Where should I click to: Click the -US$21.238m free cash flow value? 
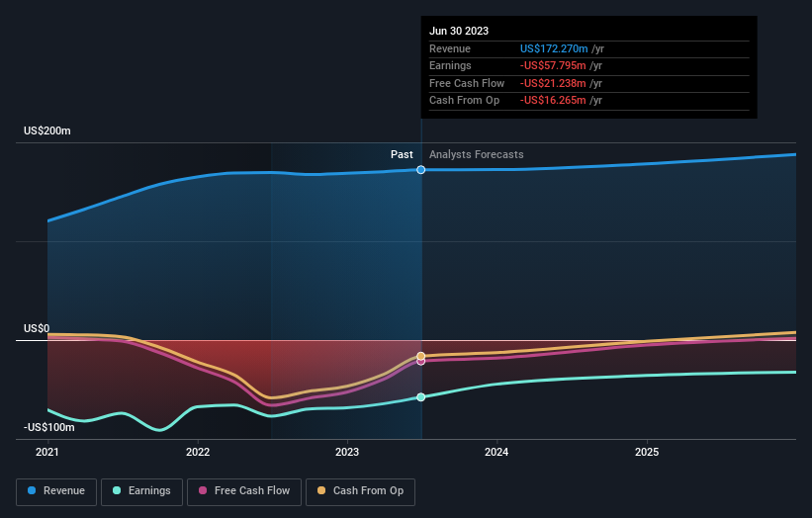coord(553,83)
